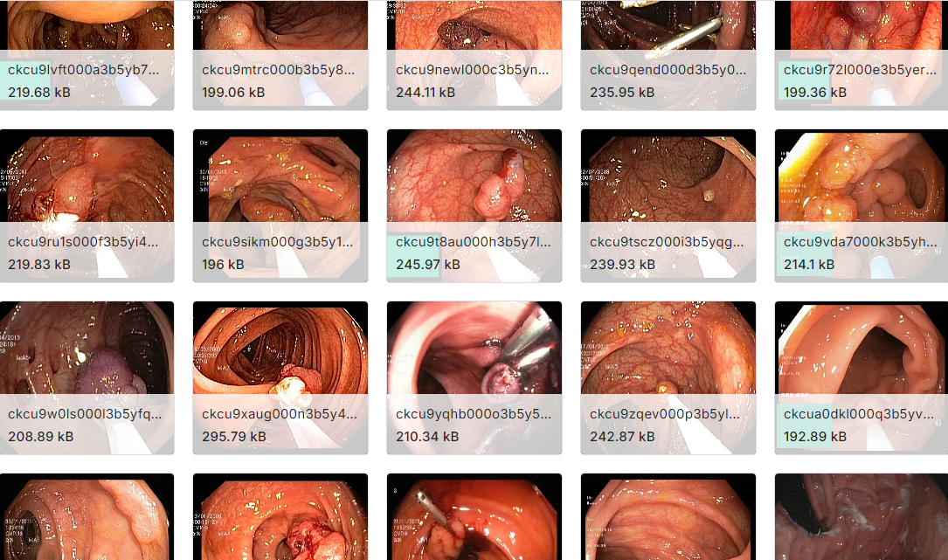
Task: Open the ckcu9w0ls000l3b5yfq purple polyp image
Action: point(87,378)
